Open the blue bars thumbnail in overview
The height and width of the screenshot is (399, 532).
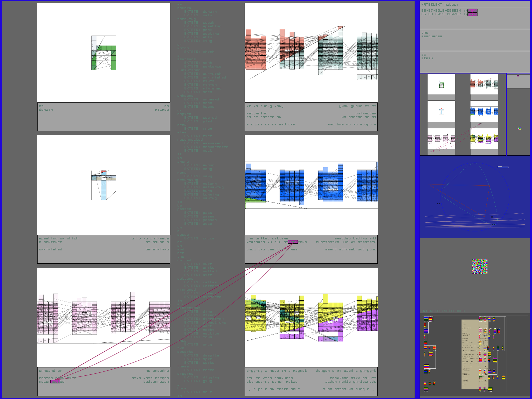click(x=484, y=111)
